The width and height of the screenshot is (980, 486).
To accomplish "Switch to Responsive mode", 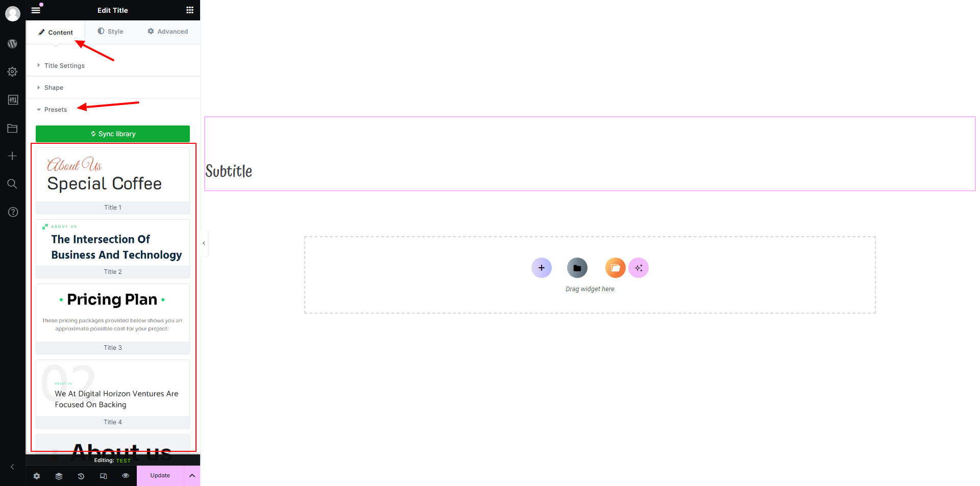I will tap(104, 476).
